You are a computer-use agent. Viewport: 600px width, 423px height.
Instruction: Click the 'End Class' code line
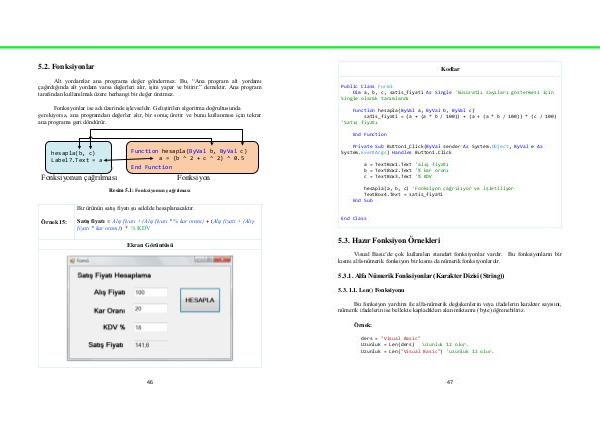(x=354, y=218)
